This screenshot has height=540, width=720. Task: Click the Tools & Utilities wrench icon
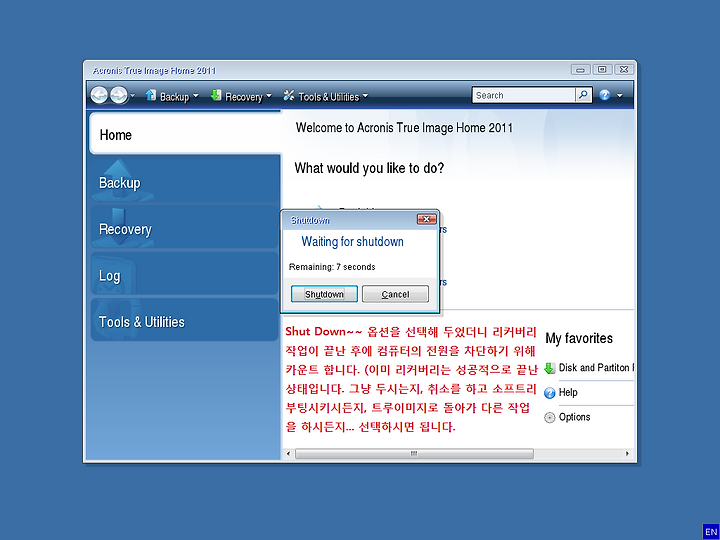289,95
